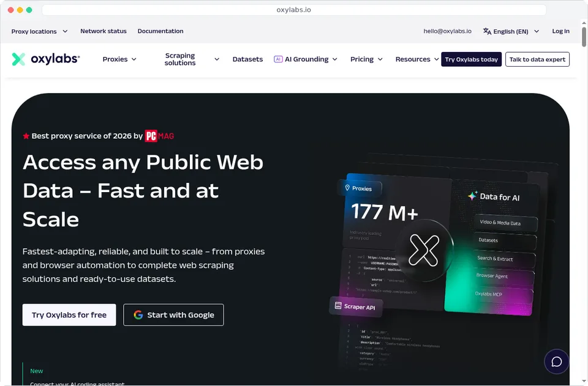Click the scrollbar down arrow
Screen dimensions: 588x386
click(584, 381)
